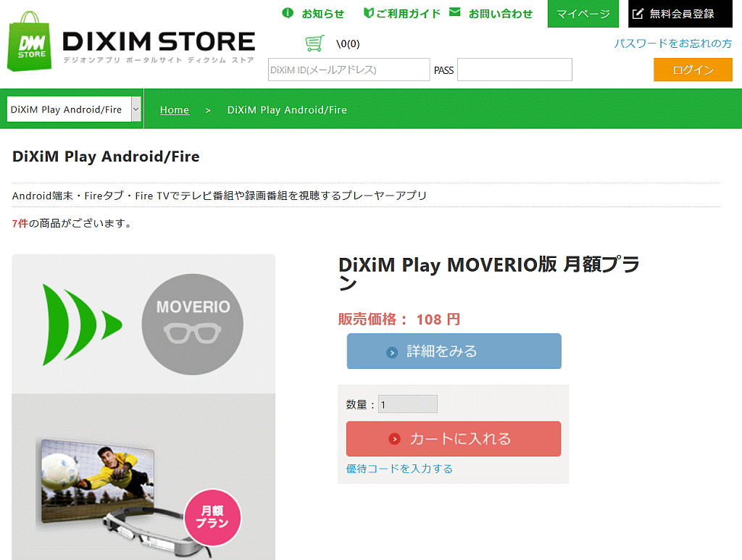Click the ご利用ガイド beginner guide icon
Image resolution: width=742 pixels, height=560 pixels.
(x=368, y=13)
